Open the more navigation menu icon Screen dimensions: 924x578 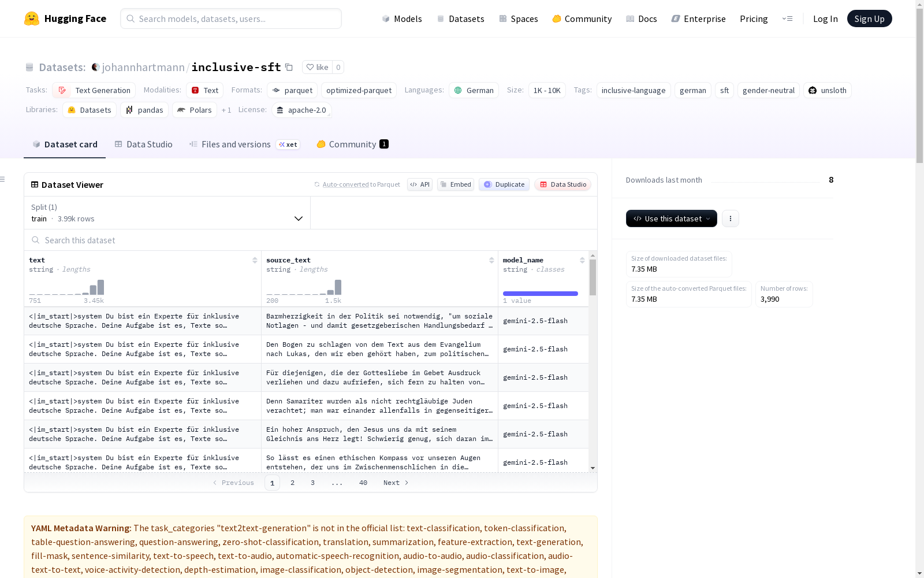coord(787,18)
